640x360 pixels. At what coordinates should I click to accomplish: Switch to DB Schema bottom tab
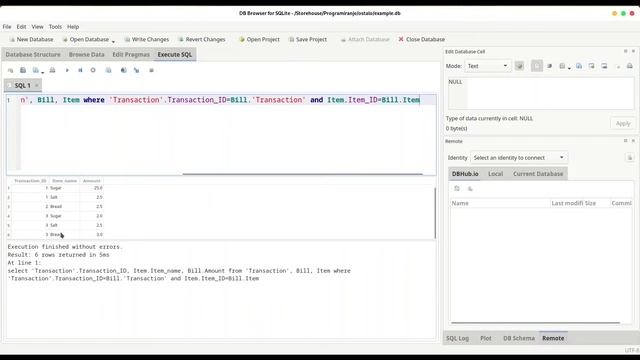coord(519,338)
